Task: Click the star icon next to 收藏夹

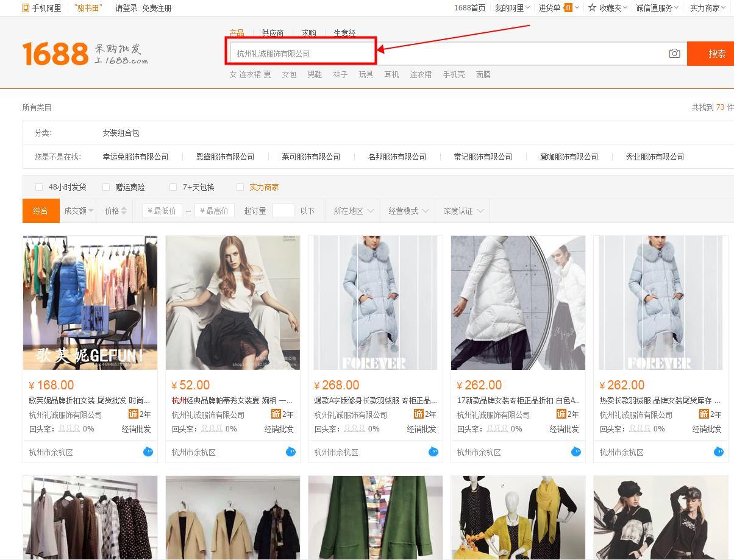Action: (592, 7)
